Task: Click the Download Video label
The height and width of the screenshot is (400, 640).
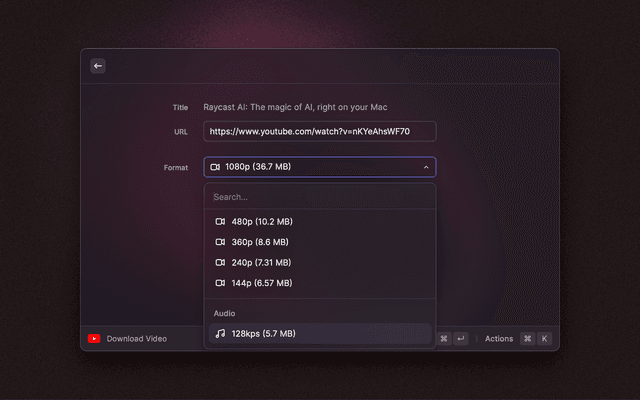Action: tap(137, 338)
